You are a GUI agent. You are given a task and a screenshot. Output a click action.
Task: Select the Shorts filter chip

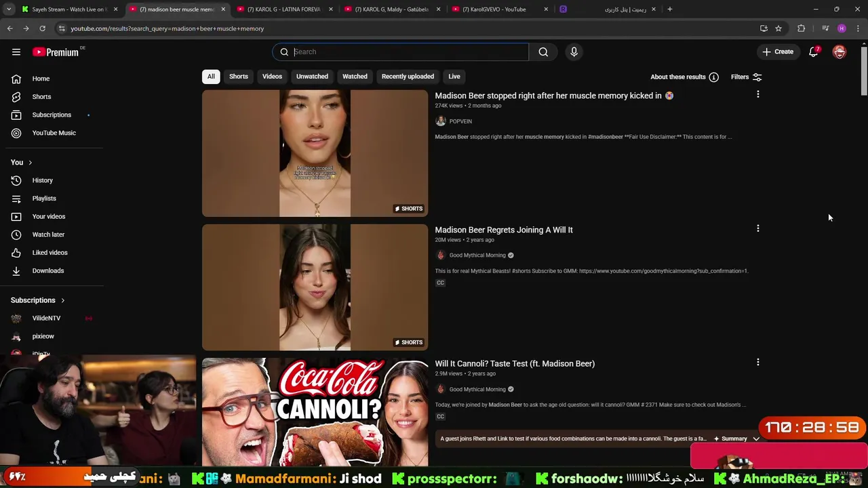coord(239,77)
